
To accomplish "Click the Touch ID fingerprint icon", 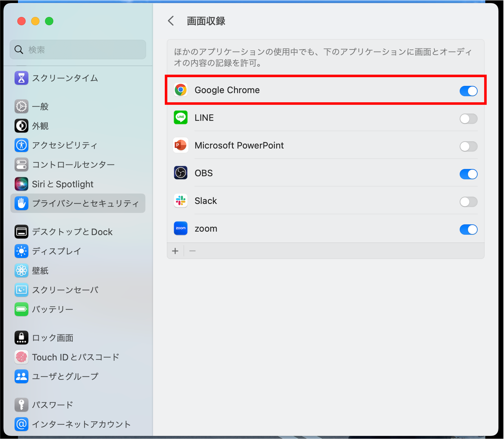I will (x=21, y=357).
